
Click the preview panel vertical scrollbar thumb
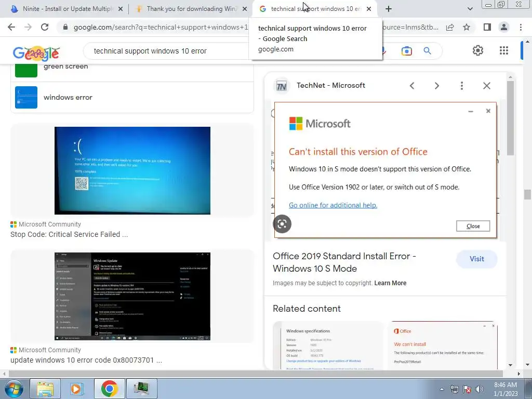point(510,118)
